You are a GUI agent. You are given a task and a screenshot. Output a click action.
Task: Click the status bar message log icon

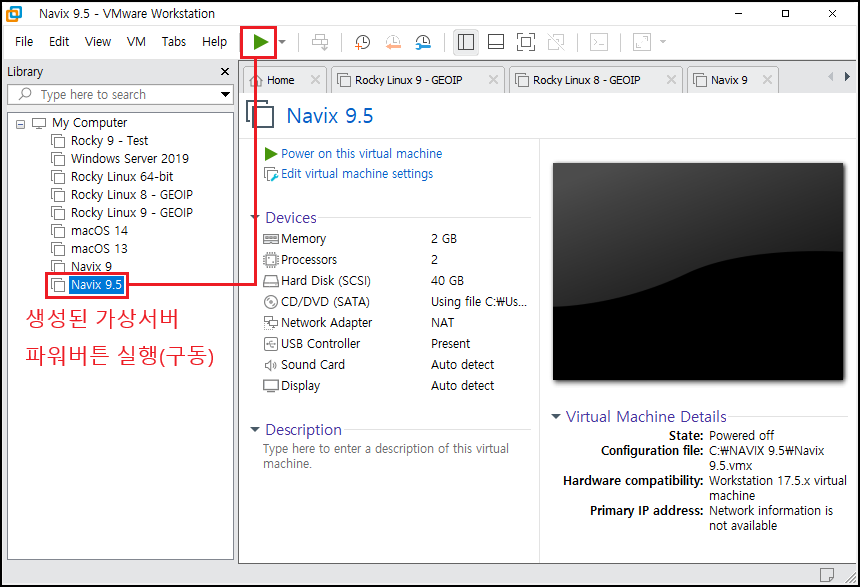tap(827, 574)
